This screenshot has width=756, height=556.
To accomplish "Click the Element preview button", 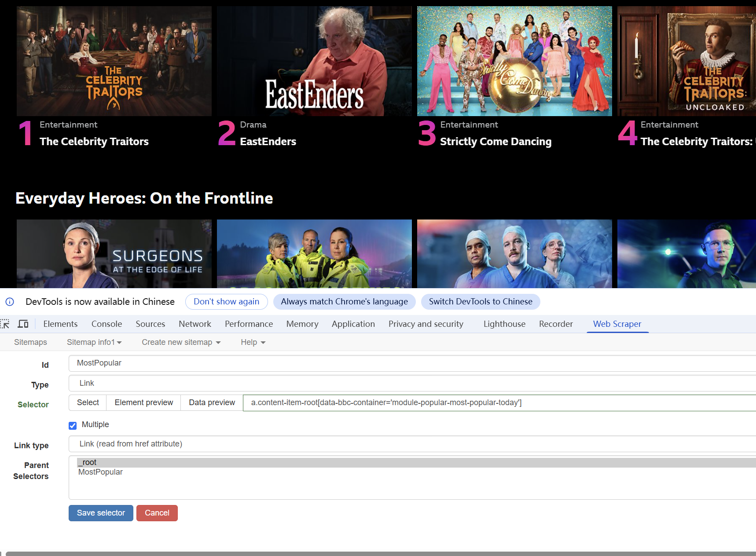I will (143, 402).
